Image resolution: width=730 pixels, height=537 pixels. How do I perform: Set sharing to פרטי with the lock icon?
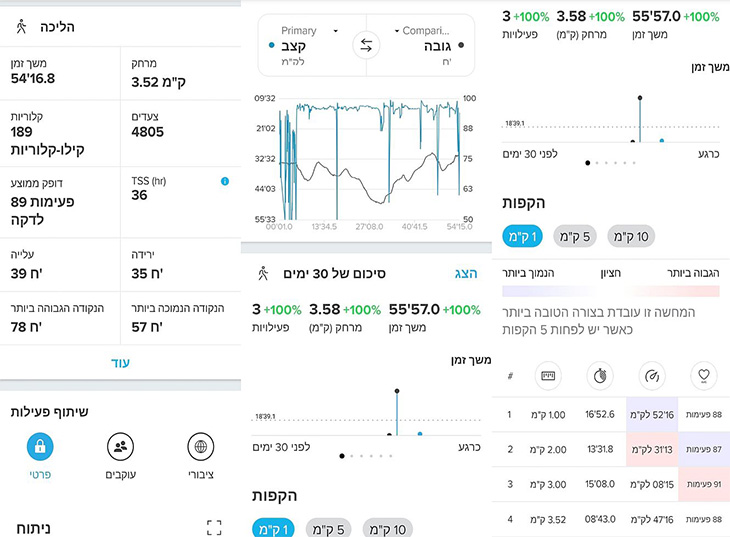[40, 446]
